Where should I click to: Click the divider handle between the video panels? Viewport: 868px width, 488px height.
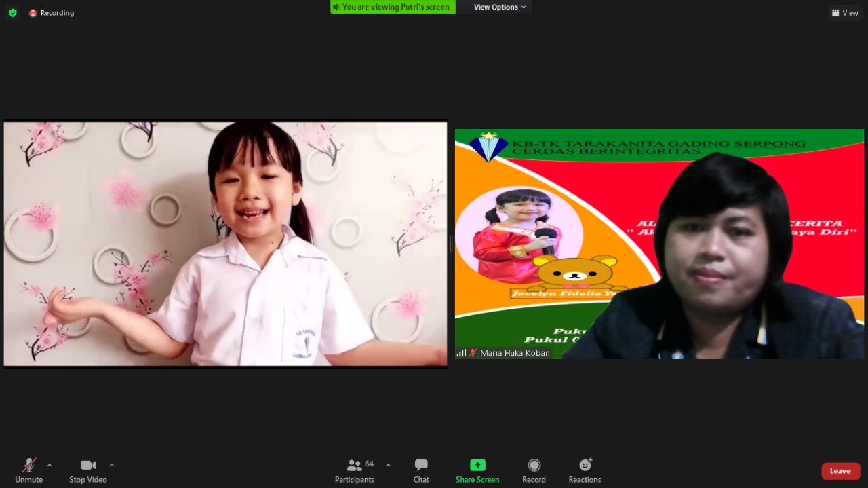pyautogui.click(x=451, y=244)
